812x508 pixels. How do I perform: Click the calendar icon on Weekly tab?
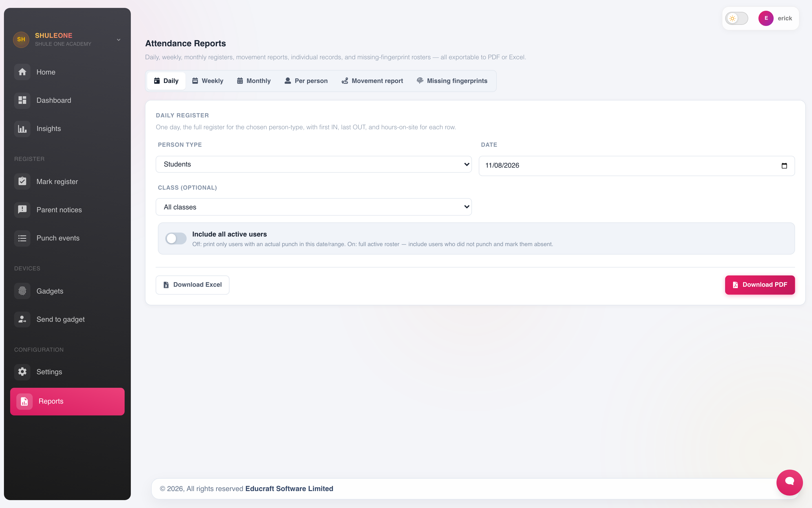pos(195,81)
